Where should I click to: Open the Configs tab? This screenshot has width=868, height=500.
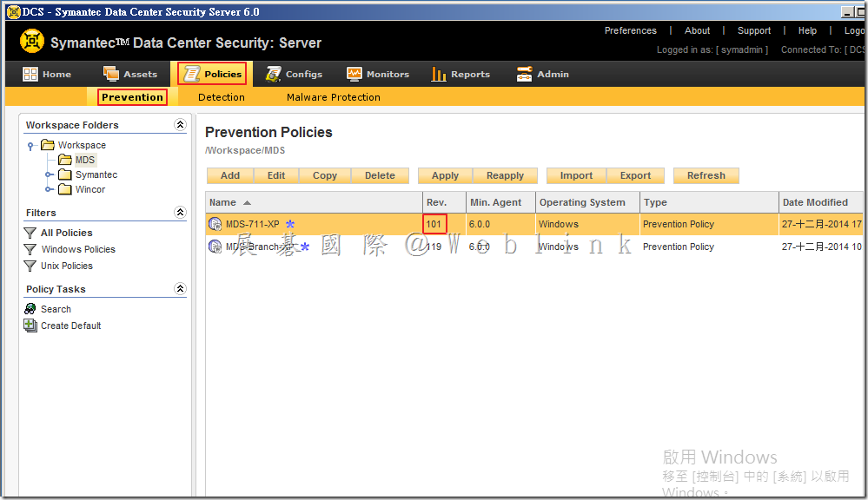[x=294, y=74]
